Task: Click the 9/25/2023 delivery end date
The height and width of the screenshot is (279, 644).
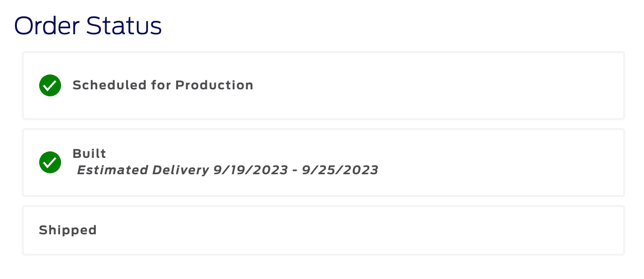Action: tap(341, 170)
